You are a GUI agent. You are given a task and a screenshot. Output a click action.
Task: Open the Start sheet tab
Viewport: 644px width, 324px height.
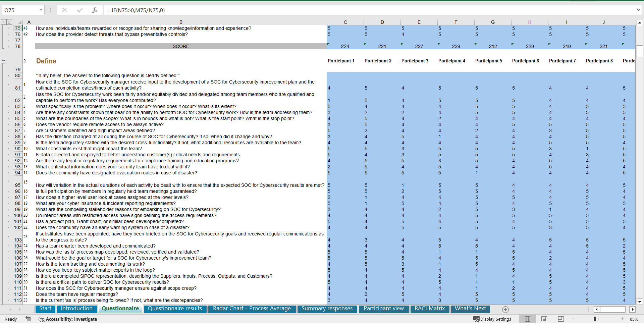pos(45,309)
